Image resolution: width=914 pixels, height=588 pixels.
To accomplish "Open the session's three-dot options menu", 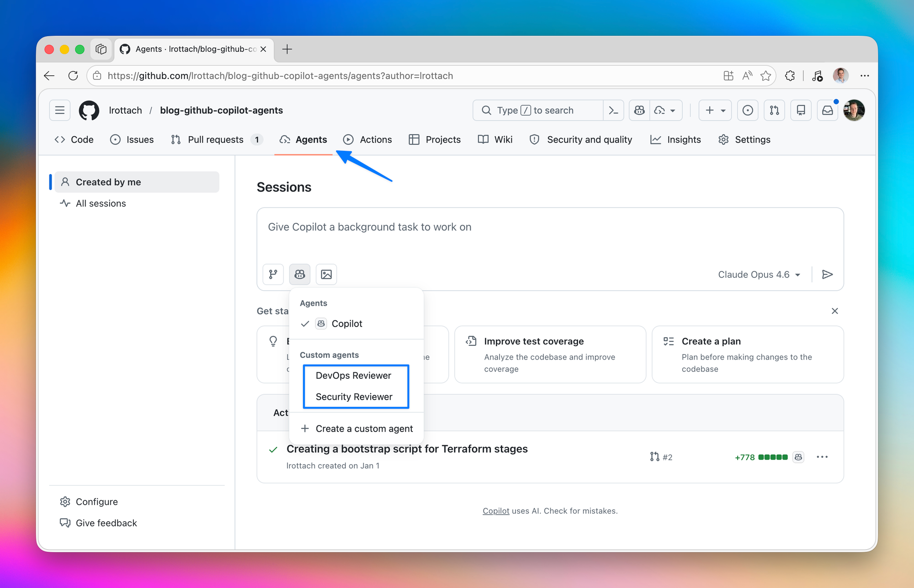I will [x=822, y=457].
